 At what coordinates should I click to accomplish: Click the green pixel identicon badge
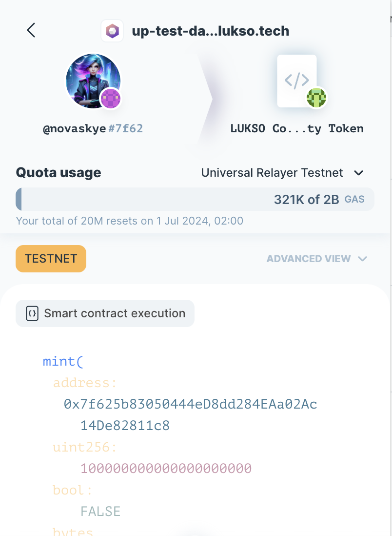316,98
